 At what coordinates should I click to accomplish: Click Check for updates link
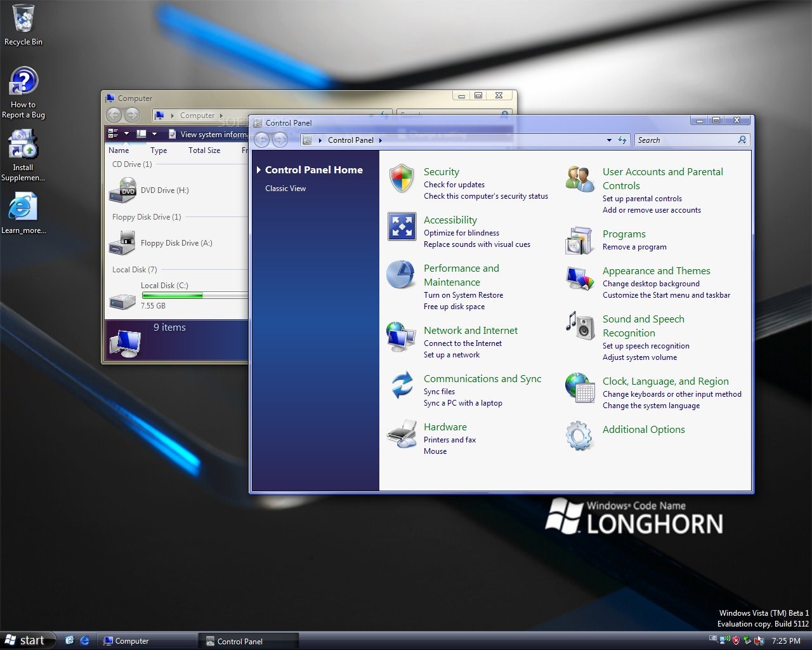454,185
